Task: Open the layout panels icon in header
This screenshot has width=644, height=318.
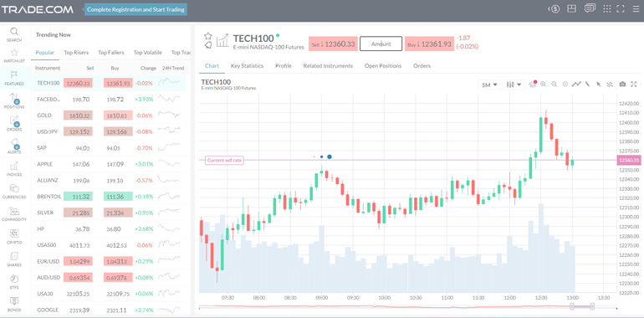Action: click(x=571, y=8)
